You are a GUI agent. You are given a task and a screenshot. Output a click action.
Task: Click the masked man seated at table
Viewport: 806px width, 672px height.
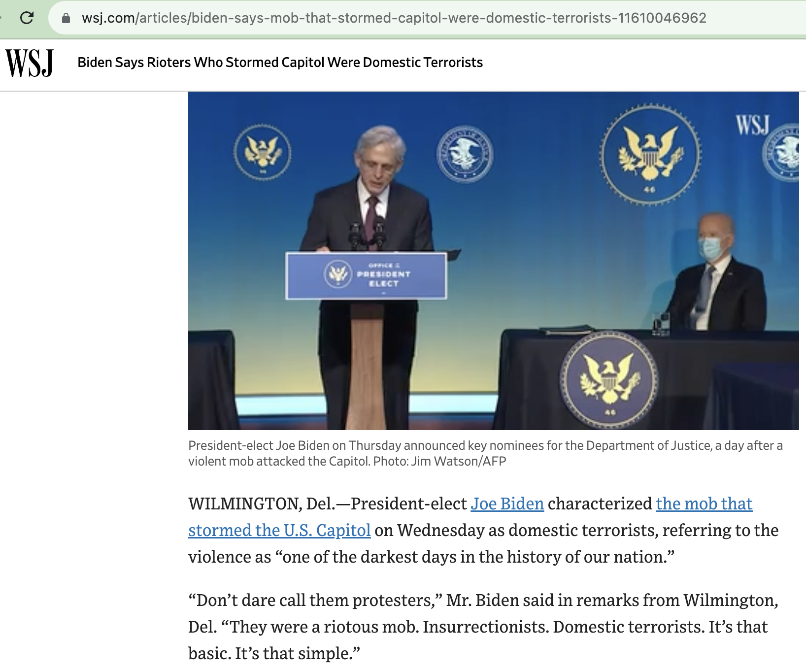717,273
